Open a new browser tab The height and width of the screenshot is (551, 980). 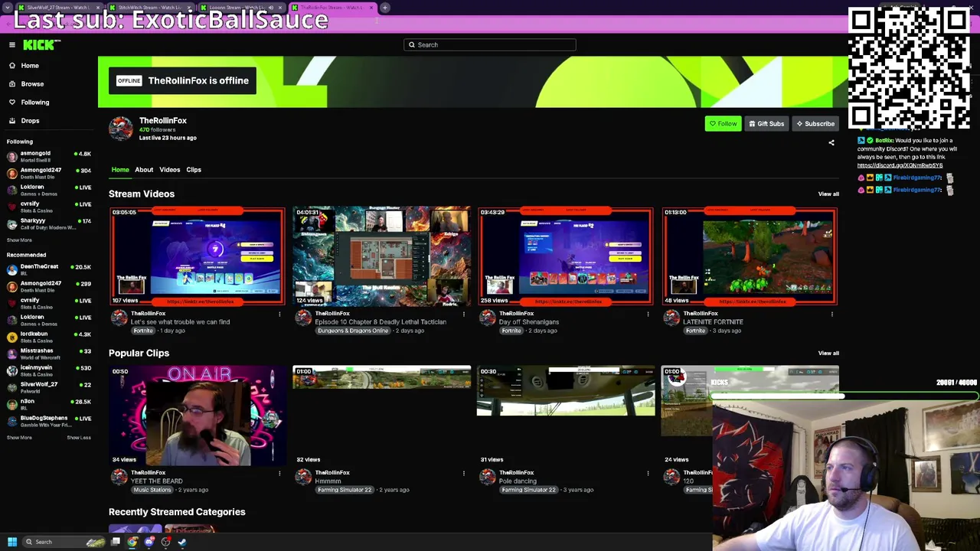[x=385, y=8]
